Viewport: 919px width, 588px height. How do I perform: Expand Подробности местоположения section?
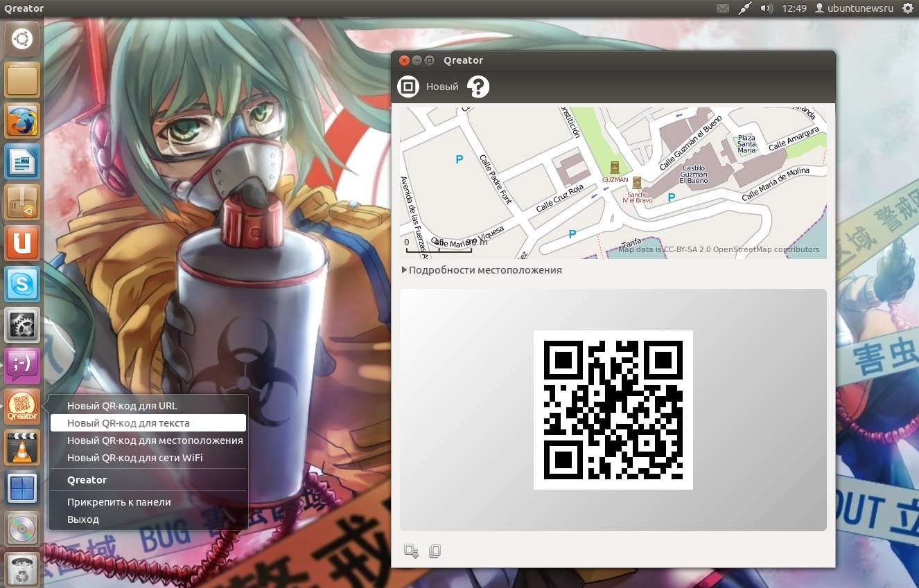482,270
